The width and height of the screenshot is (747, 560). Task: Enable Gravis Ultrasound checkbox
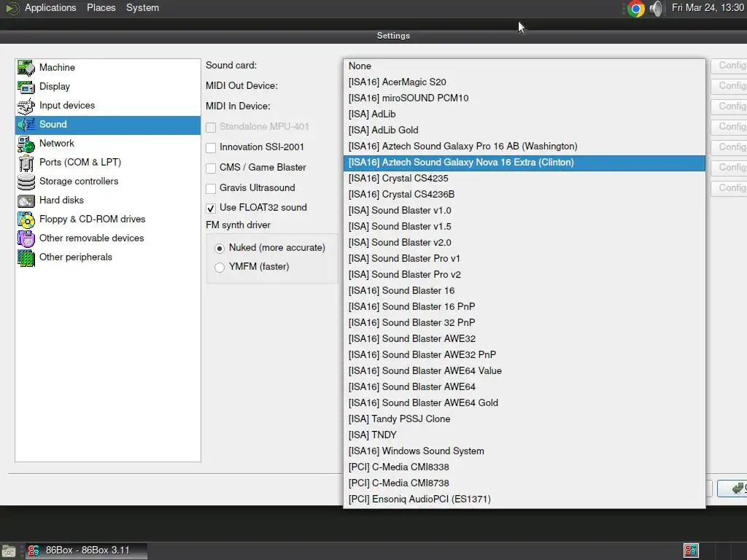click(x=211, y=189)
